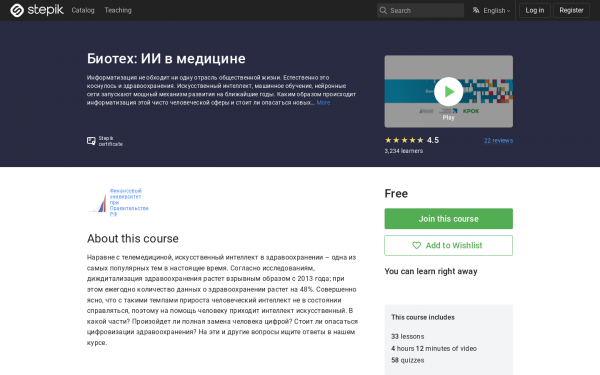Click the wishlist heart icon
Image resolution: width=600 pixels, height=375 pixels.
(416, 245)
